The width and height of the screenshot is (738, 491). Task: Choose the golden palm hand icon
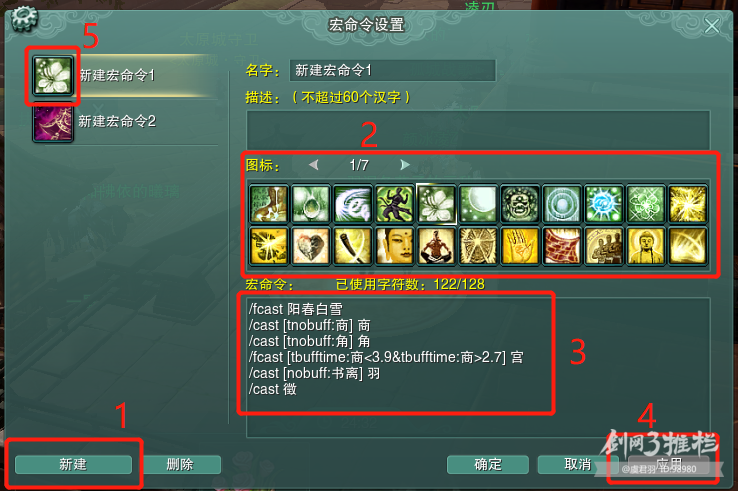tap(520, 245)
